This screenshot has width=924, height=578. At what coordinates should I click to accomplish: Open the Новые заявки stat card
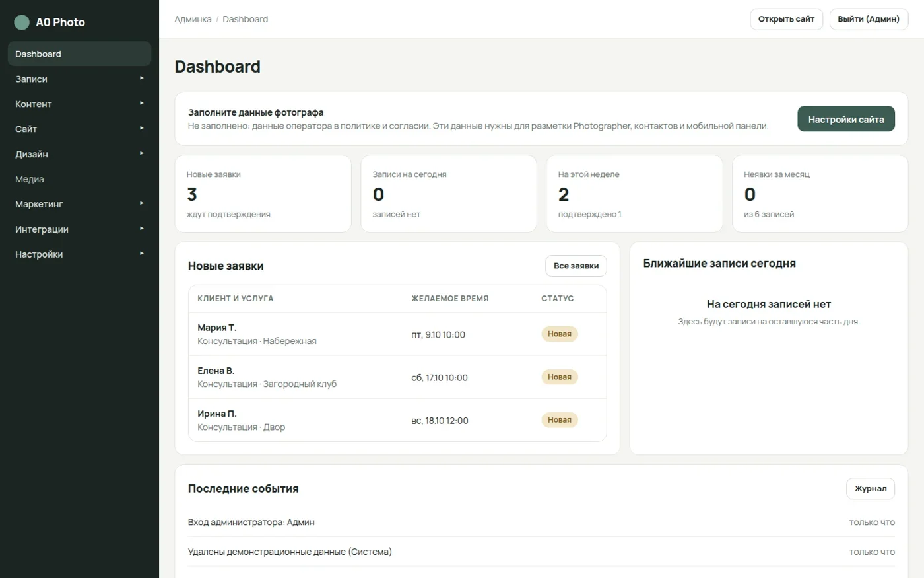(x=263, y=194)
